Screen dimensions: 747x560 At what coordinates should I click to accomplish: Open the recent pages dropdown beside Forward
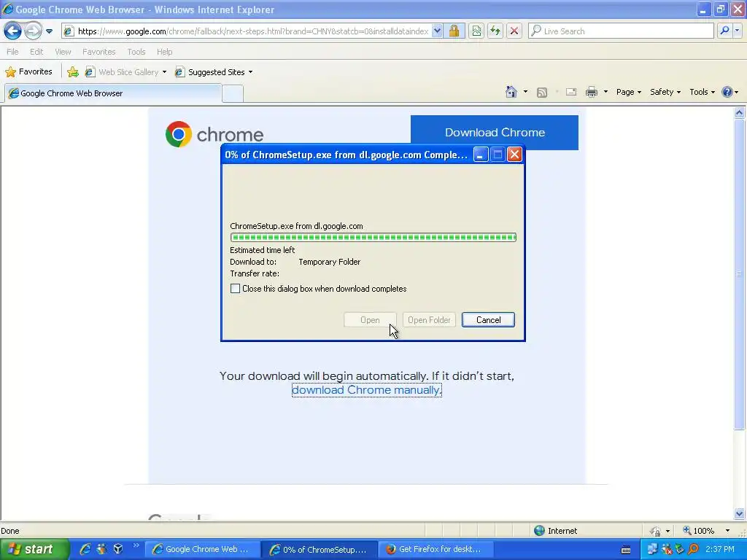[49, 31]
